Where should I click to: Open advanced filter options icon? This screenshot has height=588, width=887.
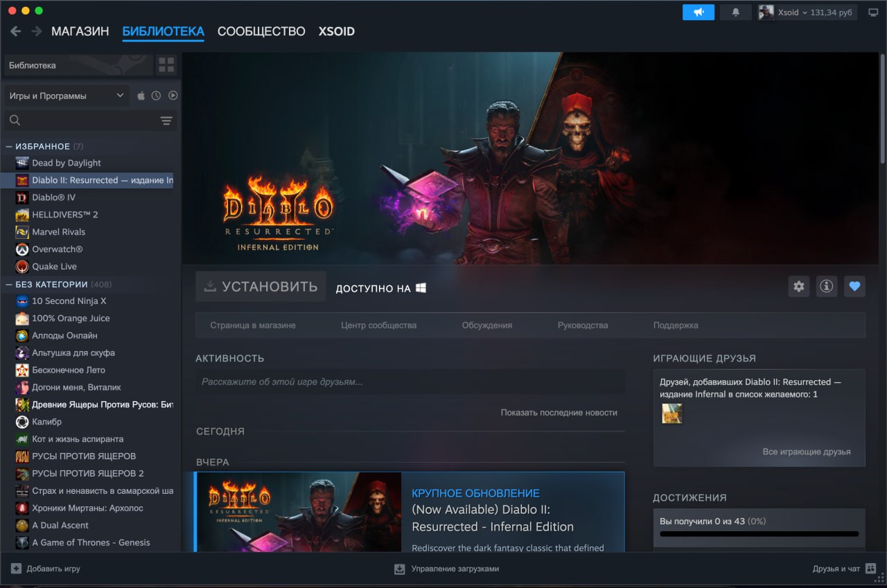tap(166, 121)
